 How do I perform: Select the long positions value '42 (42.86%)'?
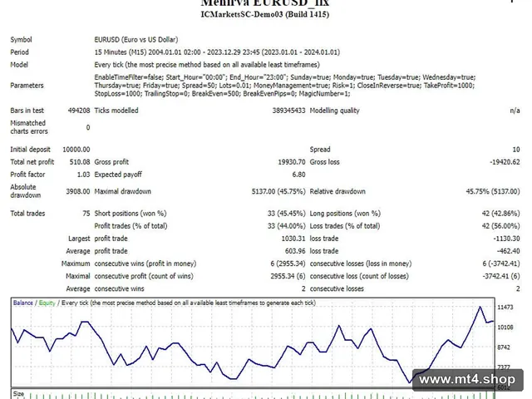(x=500, y=214)
